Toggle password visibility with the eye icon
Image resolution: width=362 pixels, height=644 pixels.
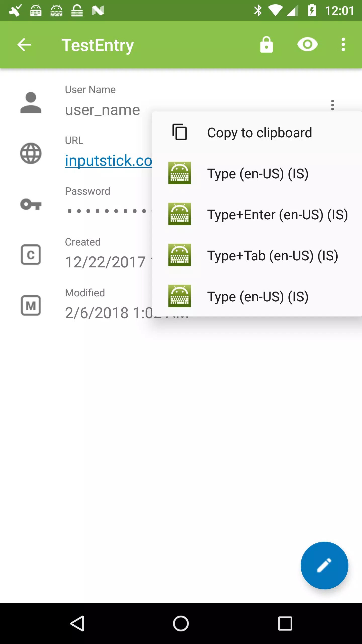click(307, 45)
